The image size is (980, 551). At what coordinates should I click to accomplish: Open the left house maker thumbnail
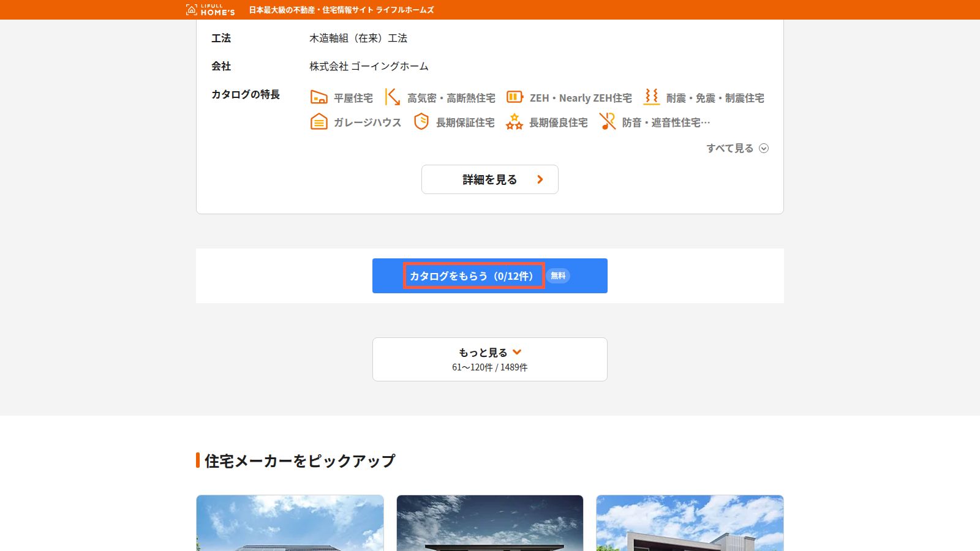[290, 523]
